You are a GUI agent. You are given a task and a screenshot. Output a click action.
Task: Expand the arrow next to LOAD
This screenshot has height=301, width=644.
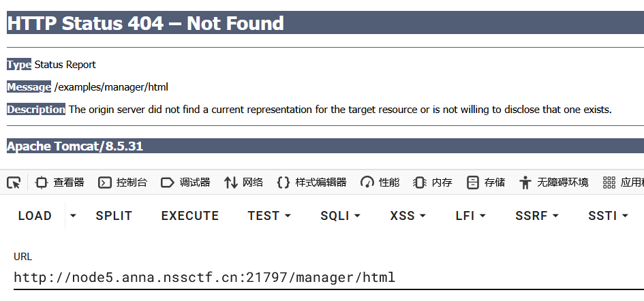click(73, 216)
